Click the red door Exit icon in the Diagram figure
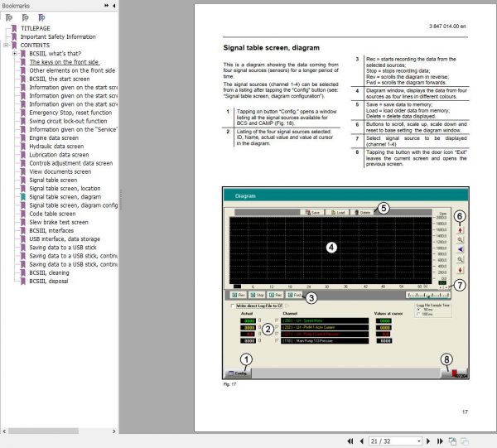This screenshot has height=448, width=497. (455, 373)
